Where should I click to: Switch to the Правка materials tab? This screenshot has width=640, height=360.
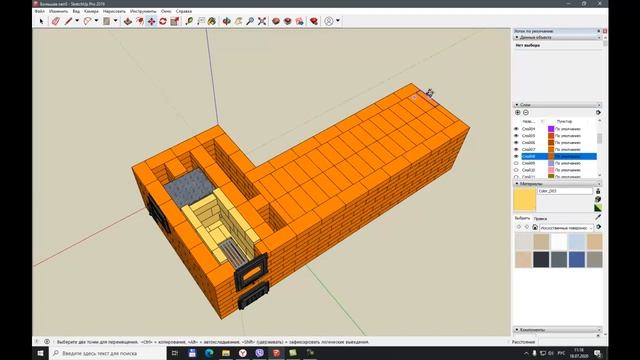click(x=540, y=219)
